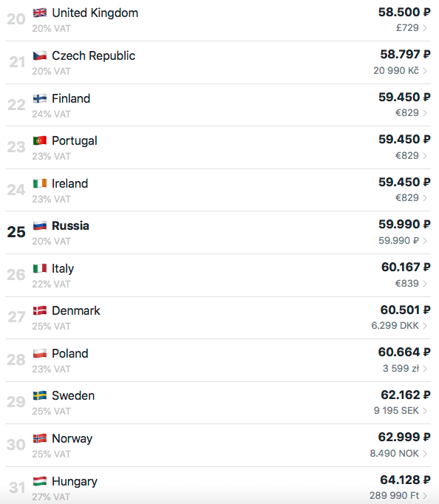Viewport: 439px width, 504px height.
Task: Select rank number 25 row marker
Action: [16, 232]
